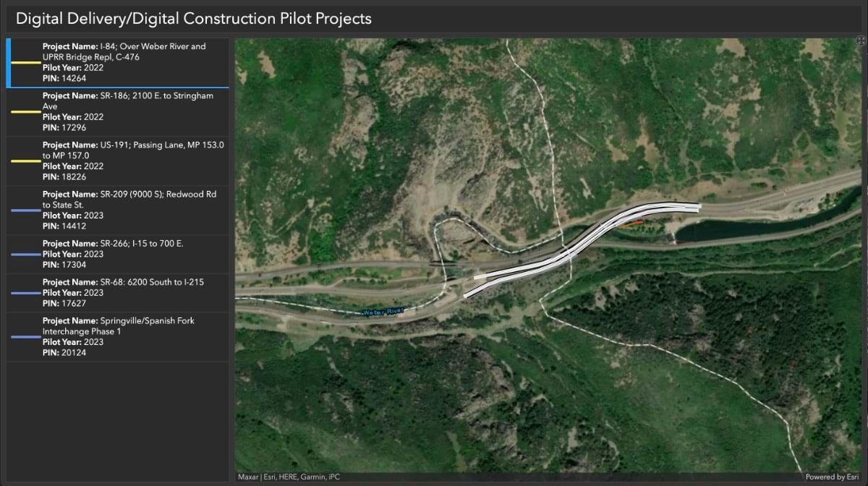This screenshot has width=868, height=486.
Task: Click the blue line symbol beside SR-209 project
Action: tap(25, 210)
